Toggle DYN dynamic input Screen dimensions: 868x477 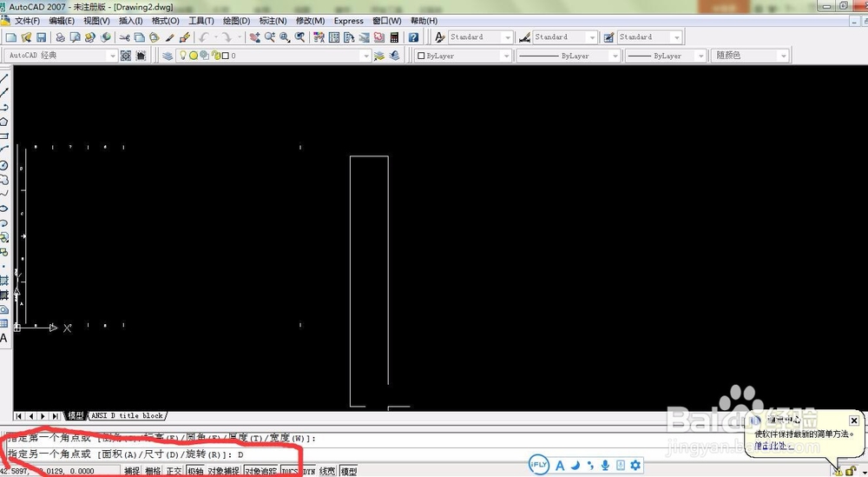pos(309,471)
